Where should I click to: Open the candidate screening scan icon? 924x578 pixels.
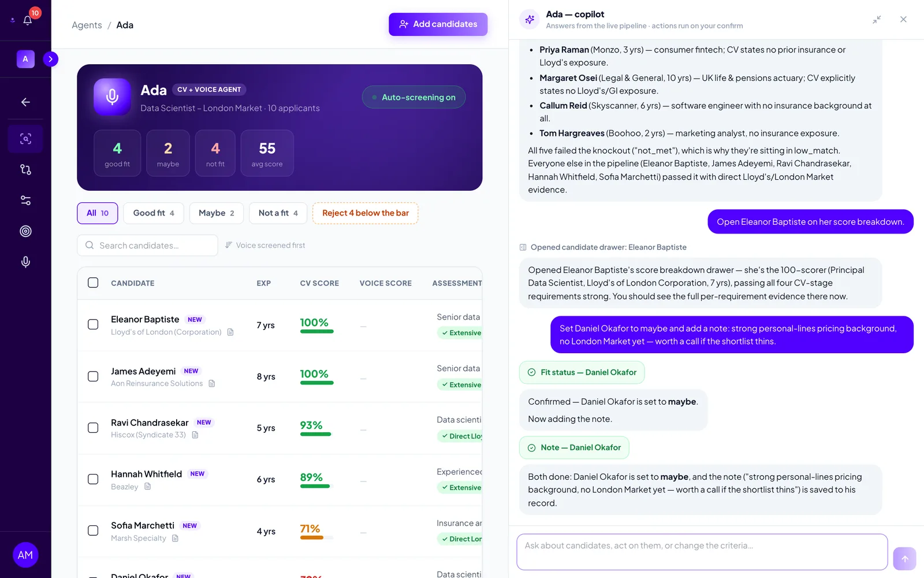coord(25,139)
